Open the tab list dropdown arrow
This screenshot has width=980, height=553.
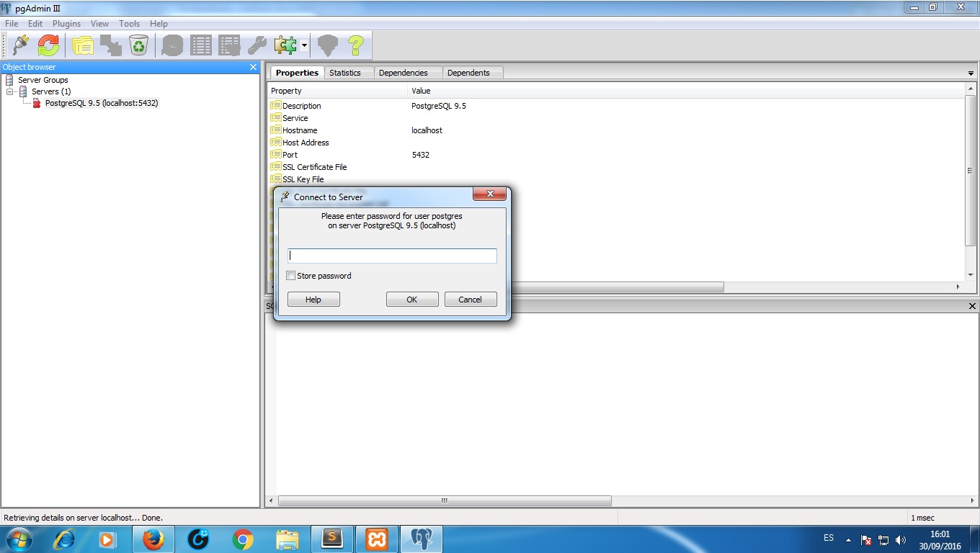(x=971, y=73)
